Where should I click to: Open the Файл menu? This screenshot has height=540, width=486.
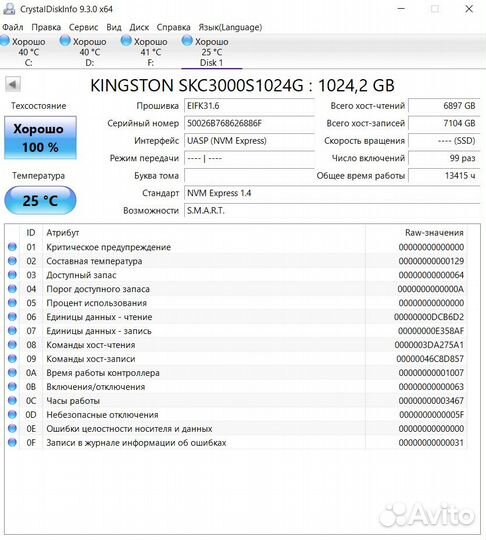[x=13, y=27]
